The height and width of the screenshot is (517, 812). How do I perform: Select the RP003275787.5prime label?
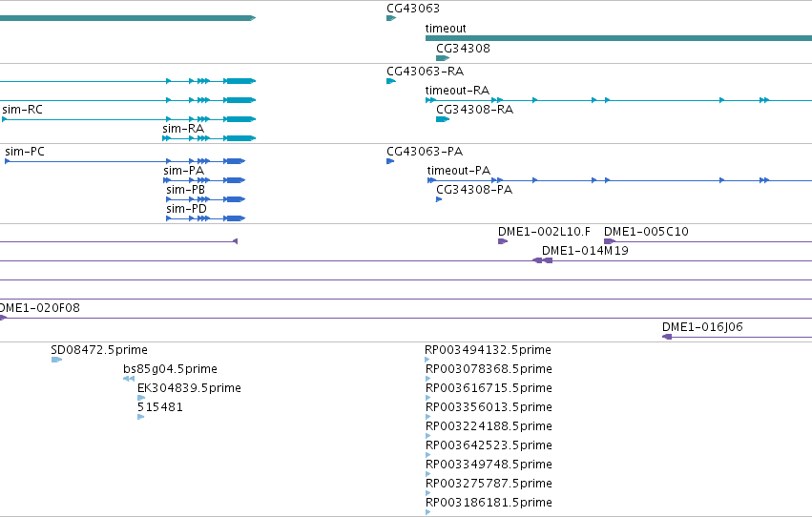coord(489,485)
